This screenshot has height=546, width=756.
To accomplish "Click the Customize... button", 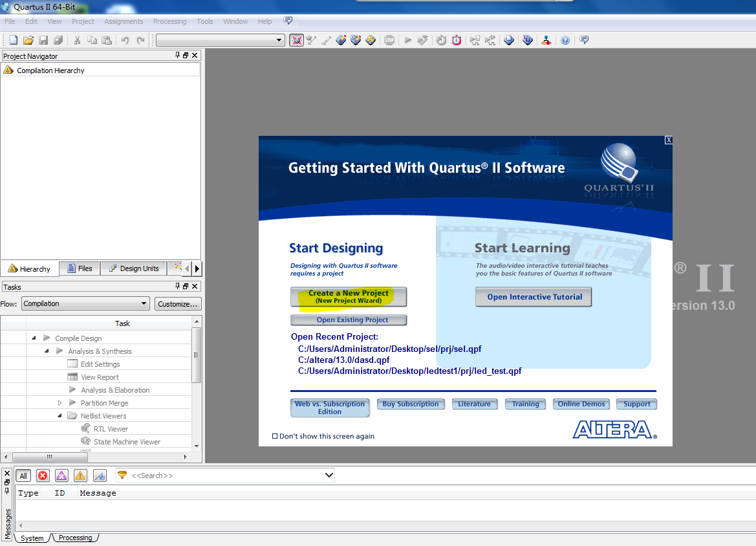I will [177, 304].
